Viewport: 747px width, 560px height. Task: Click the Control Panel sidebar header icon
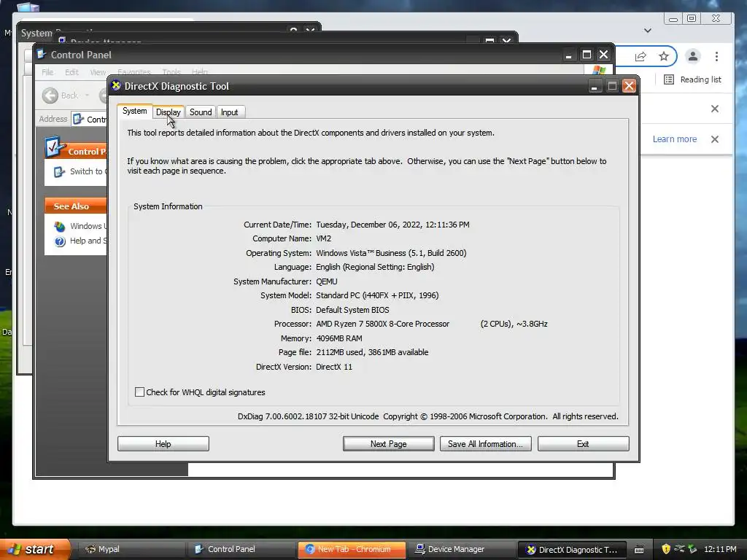point(54,147)
